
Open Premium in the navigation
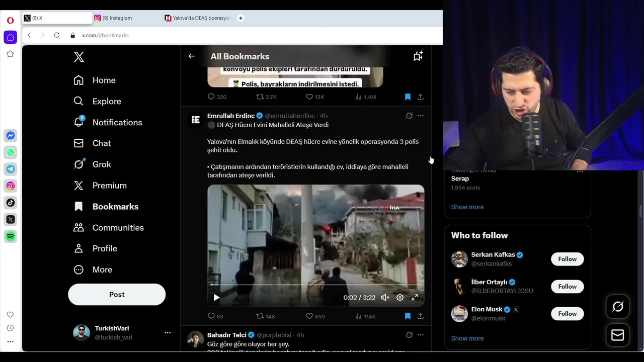[x=100, y=186]
